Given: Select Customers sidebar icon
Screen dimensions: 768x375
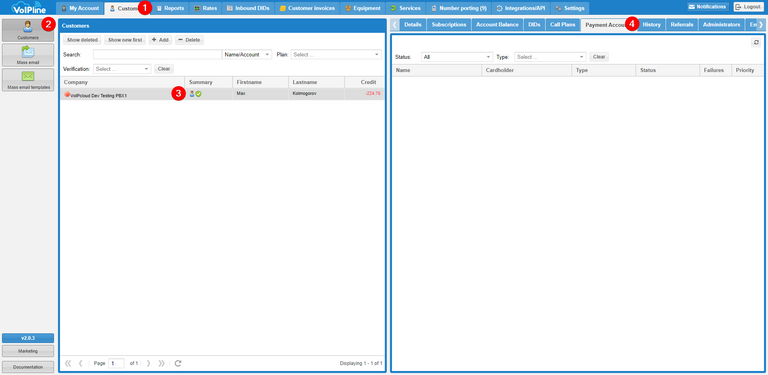Looking at the screenshot, I should tap(28, 30).
